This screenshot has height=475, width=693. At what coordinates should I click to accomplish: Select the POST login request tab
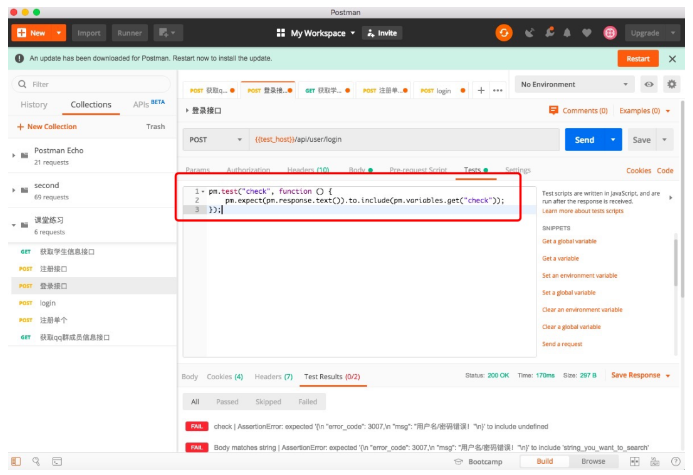(x=442, y=91)
